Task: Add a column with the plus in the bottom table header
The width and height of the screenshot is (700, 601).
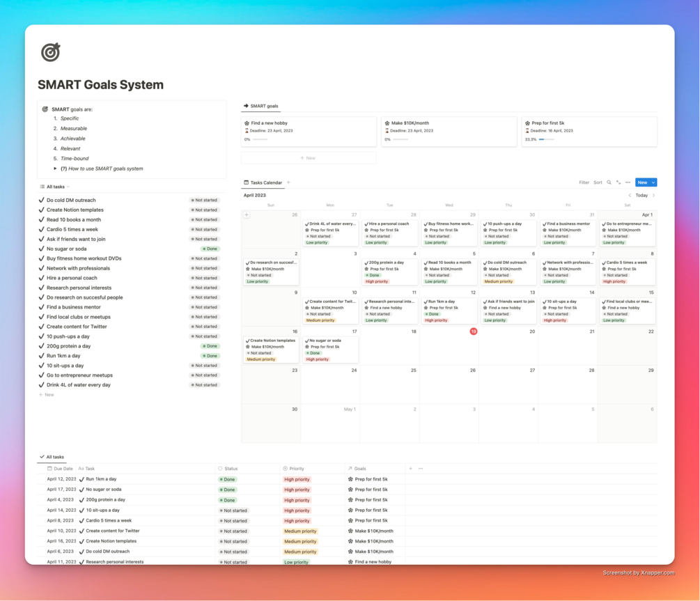Action: (410, 469)
